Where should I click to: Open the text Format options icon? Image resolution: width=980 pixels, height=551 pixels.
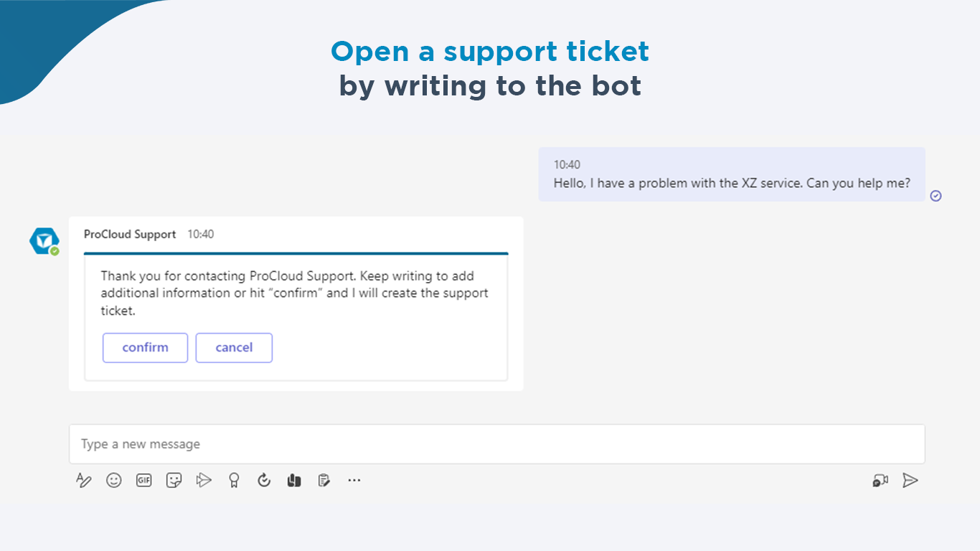(84, 480)
